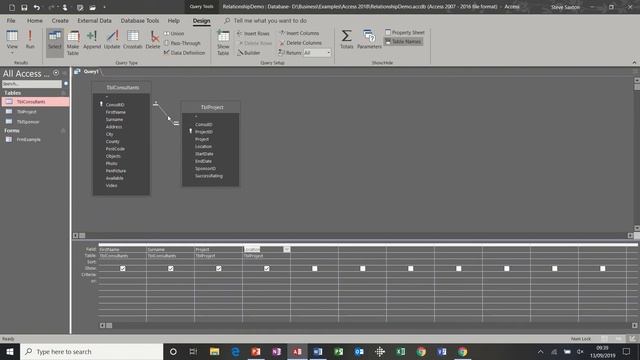Click the StartDate field in TblProject box
This screenshot has width=640, height=360.
(x=204, y=154)
